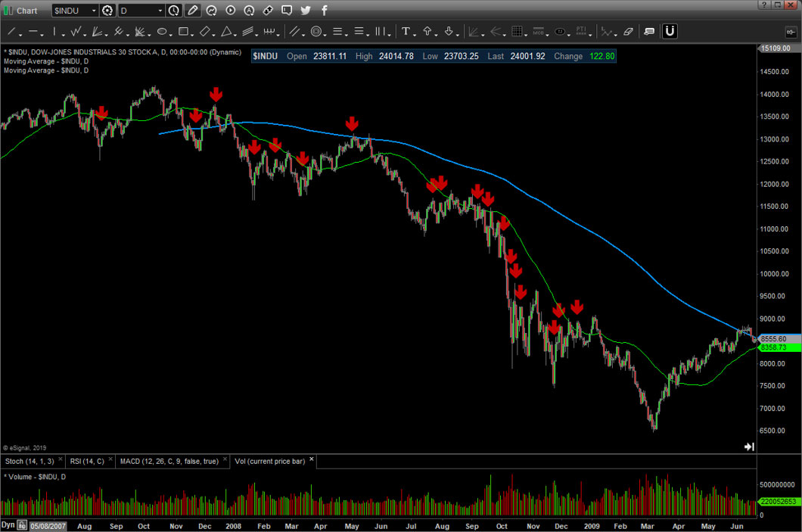The image size is (802, 532).
Task: Click the Dyn mode button
Action: [8, 525]
